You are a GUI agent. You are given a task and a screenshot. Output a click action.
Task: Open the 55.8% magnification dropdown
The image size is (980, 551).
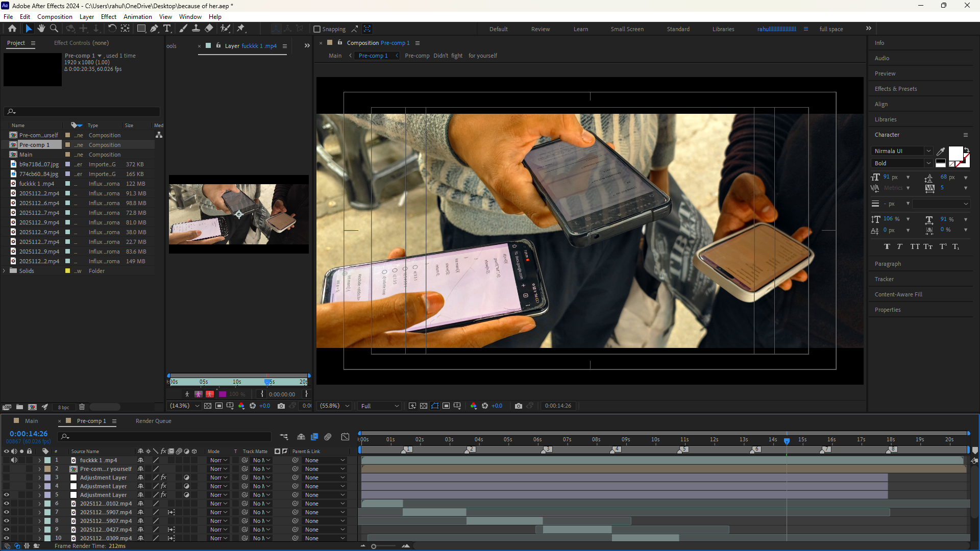coord(334,406)
